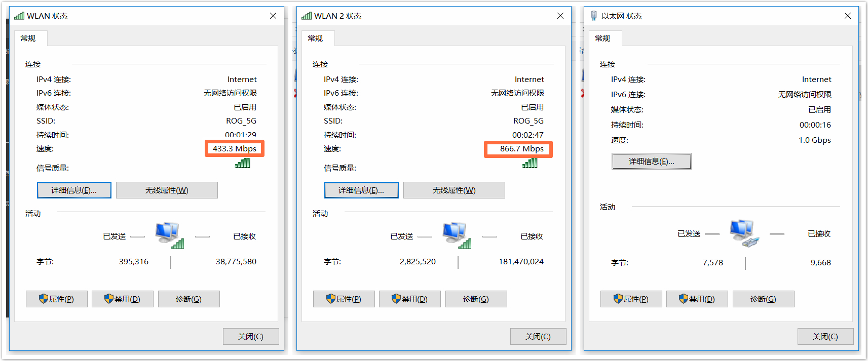Click 禁用(D) button in 以太网 状态
This screenshot has width=868, height=361.
click(697, 299)
